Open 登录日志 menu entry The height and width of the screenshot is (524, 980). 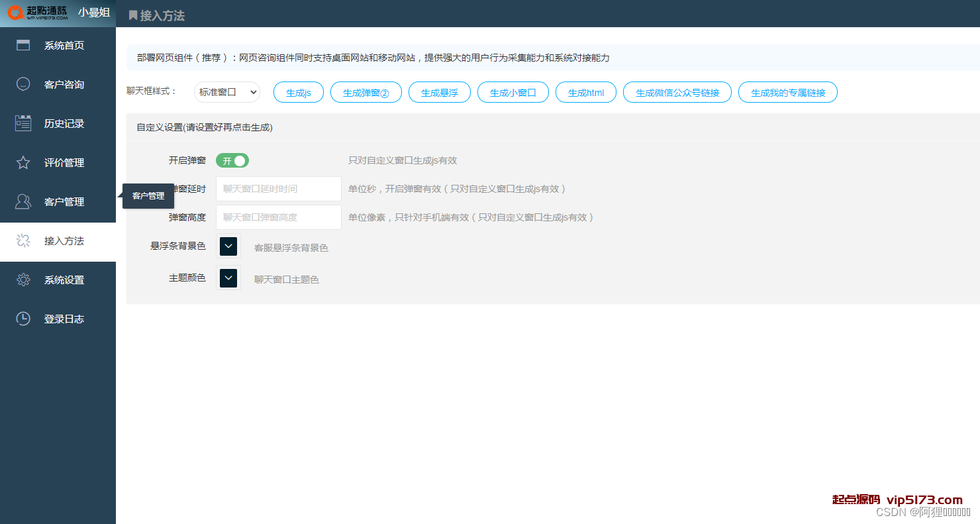(x=58, y=319)
